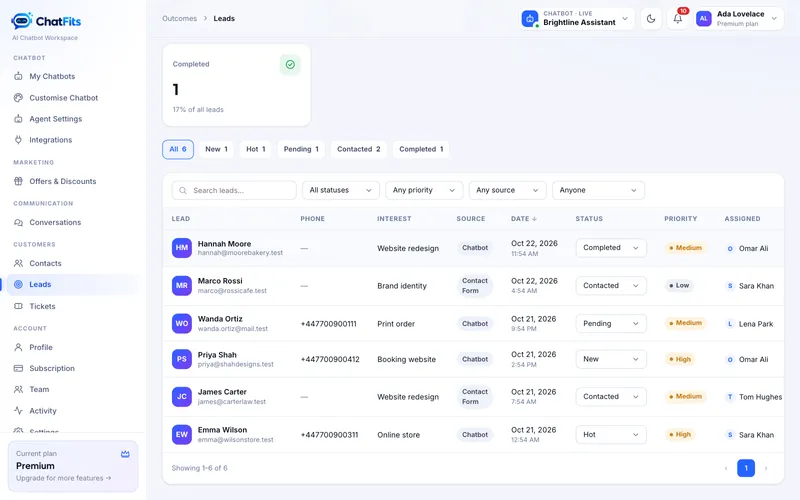Toggle dark mode moon icon
Viewport: 800px width, 500px height.
pyautogui.click(x=651, y=19)
